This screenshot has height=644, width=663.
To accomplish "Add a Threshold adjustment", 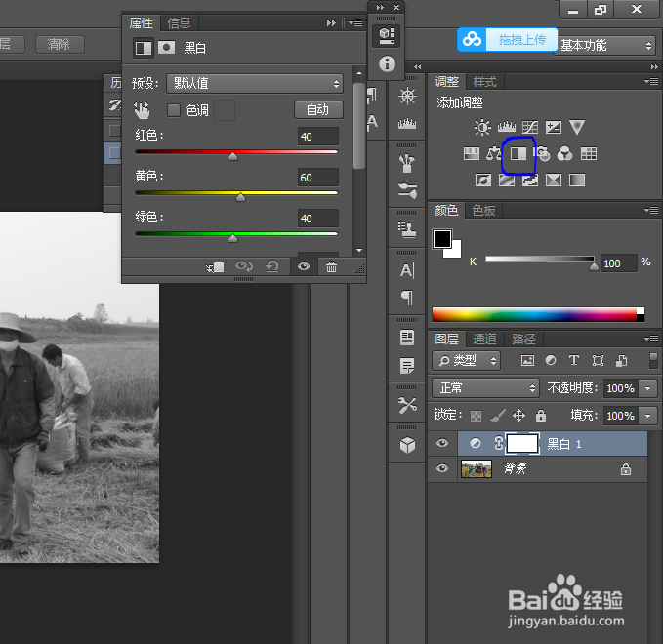I will pos(530,181).
